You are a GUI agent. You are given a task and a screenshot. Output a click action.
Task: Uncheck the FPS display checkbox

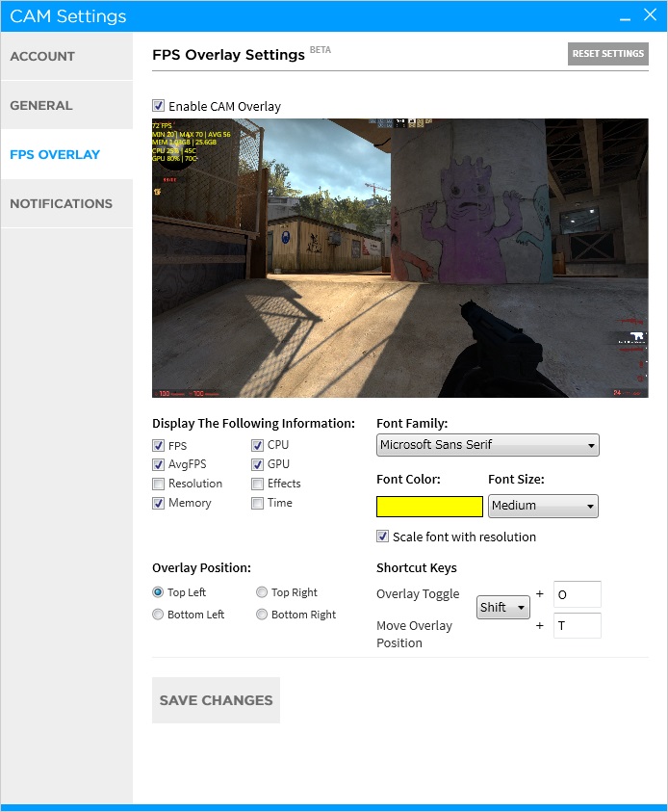coord(158,445)
